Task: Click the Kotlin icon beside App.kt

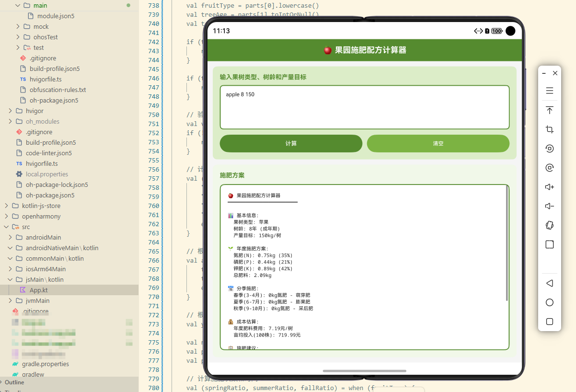Action: tap(23, 290)
